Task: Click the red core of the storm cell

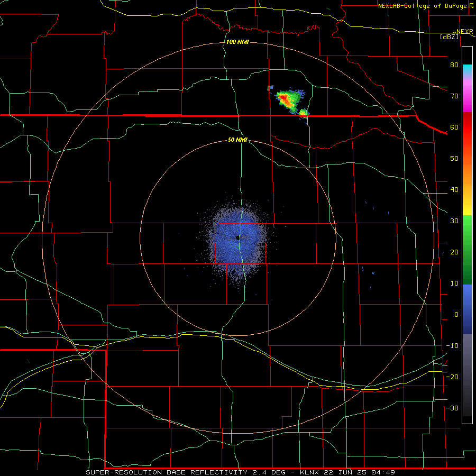Action: point(284,98)
